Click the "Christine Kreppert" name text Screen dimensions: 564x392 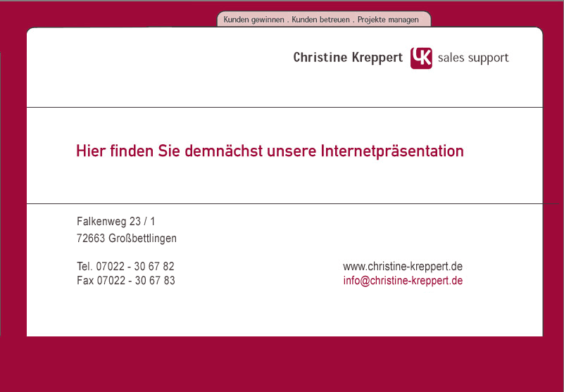tap(348, 58)
